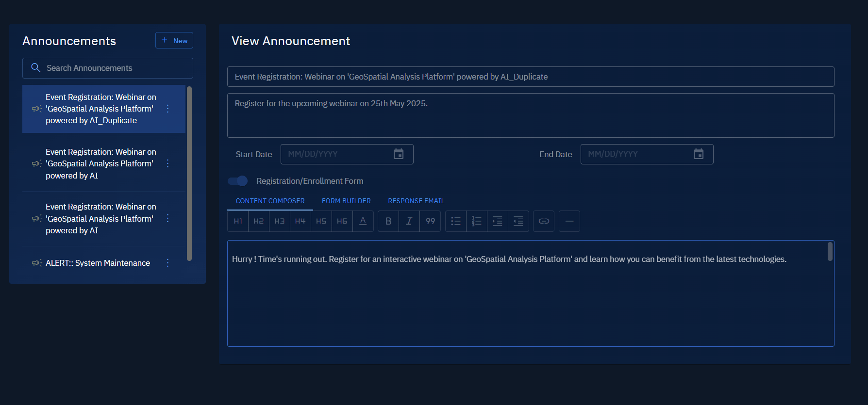Select the AI_Duplicate webinar announcement

104,109
